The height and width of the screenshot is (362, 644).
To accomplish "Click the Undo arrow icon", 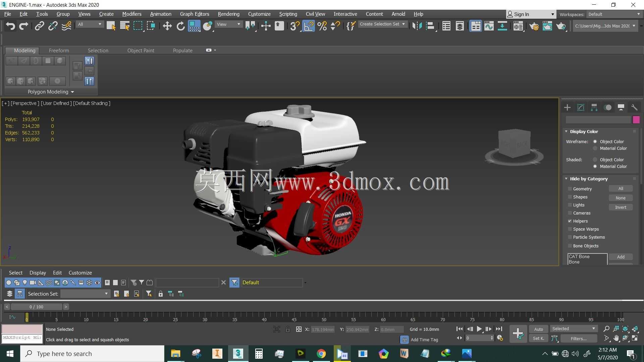I will click(x=10, y=26).
